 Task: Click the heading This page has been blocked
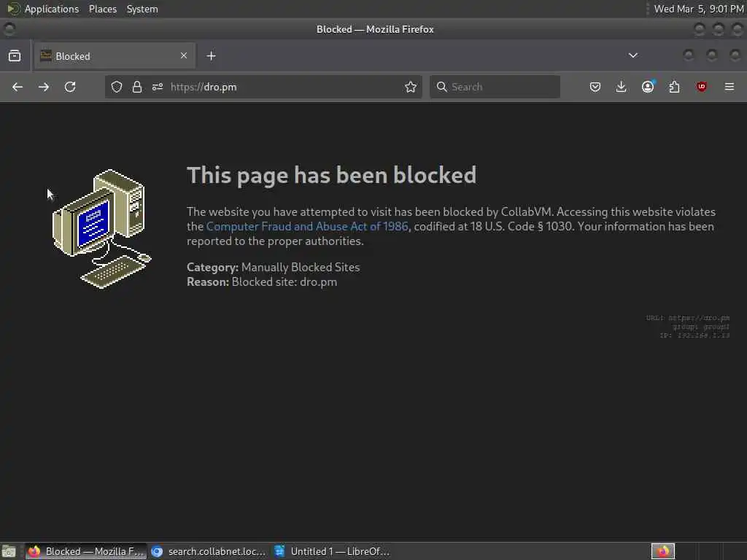click(x=332, y=175)
